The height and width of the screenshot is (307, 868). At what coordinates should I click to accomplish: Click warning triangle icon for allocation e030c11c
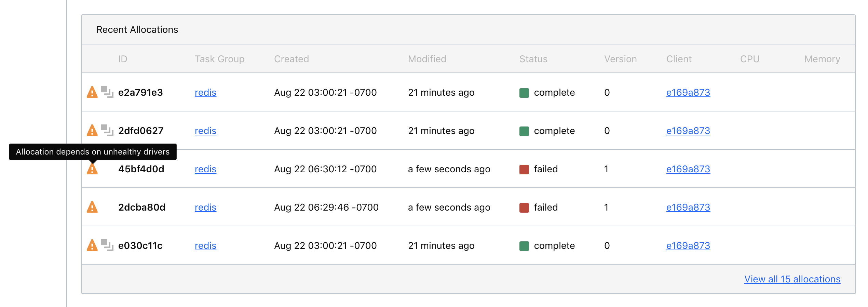pos(92,245)
